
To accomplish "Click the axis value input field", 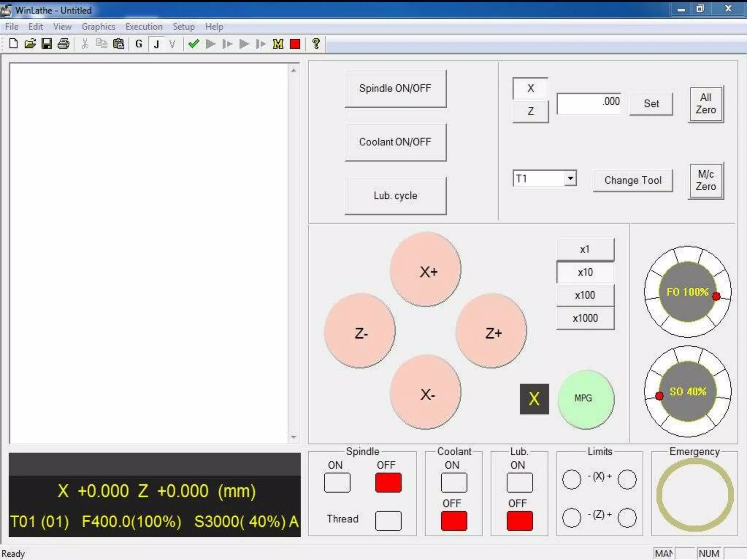I will pyautogui.click(x=589, y=104).
